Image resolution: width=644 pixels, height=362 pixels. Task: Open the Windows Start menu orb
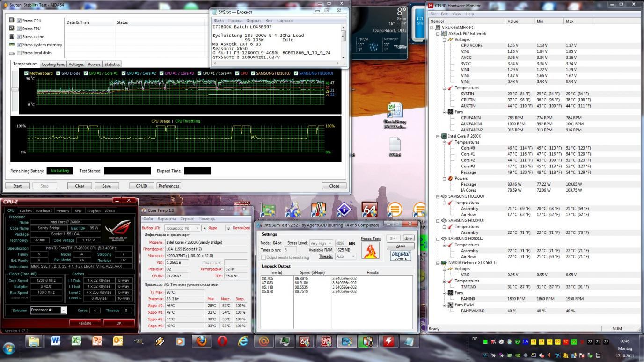(x=9, y=348)
